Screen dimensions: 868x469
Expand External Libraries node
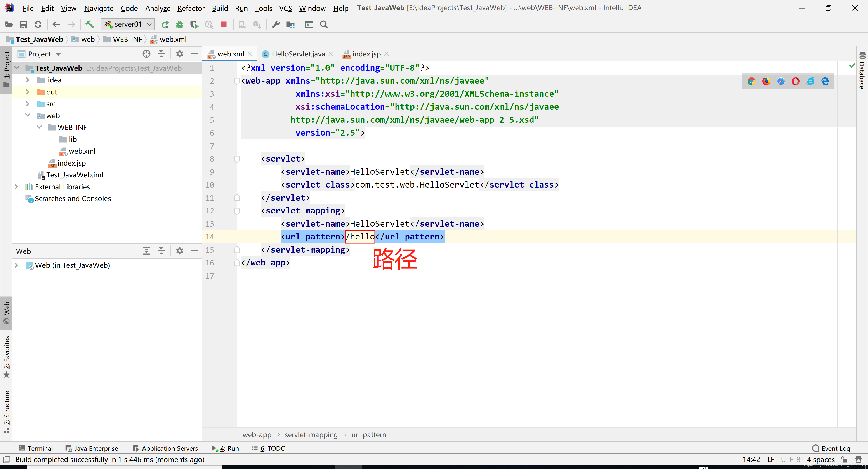16,187
